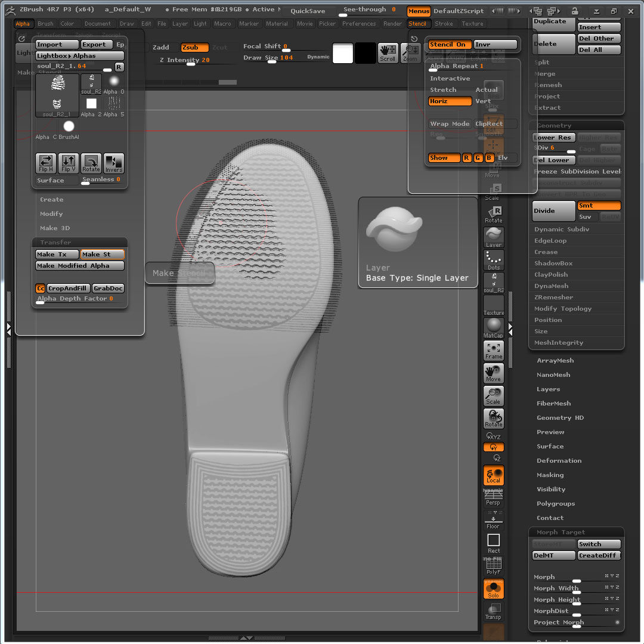This screenshot has width=644, height=644.
Task: Toggle Local transformations icon
Action: [x=493, y=475]
